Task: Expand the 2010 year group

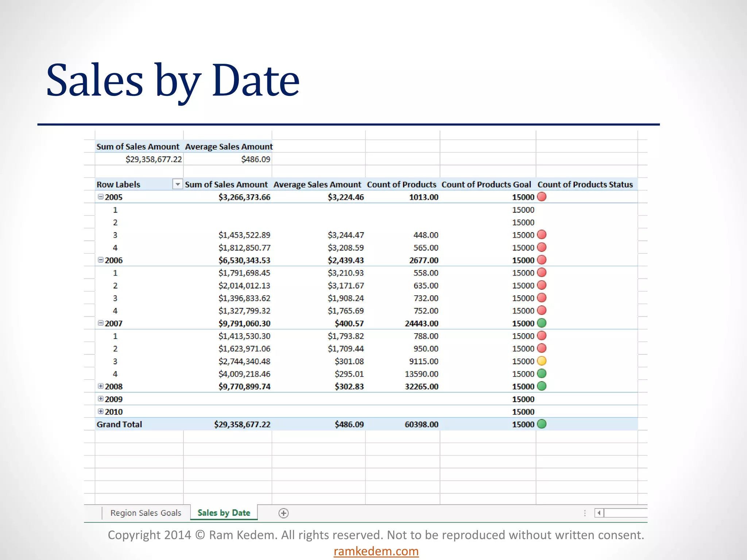Action: pos(101,411)
